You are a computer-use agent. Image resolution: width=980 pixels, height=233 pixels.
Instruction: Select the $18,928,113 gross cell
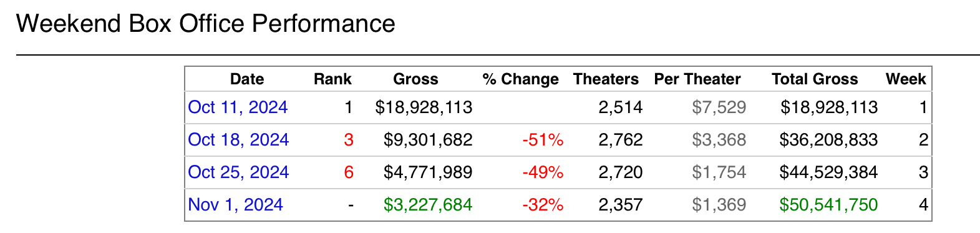coord(424,107)
